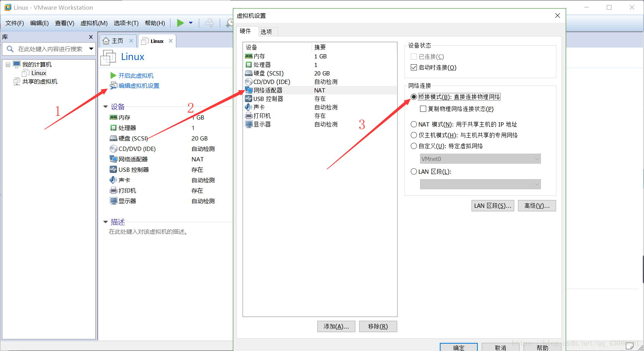Click the 网络适配器 icon in main window
This screenshot has width=644, height=351.
point(114,159)
